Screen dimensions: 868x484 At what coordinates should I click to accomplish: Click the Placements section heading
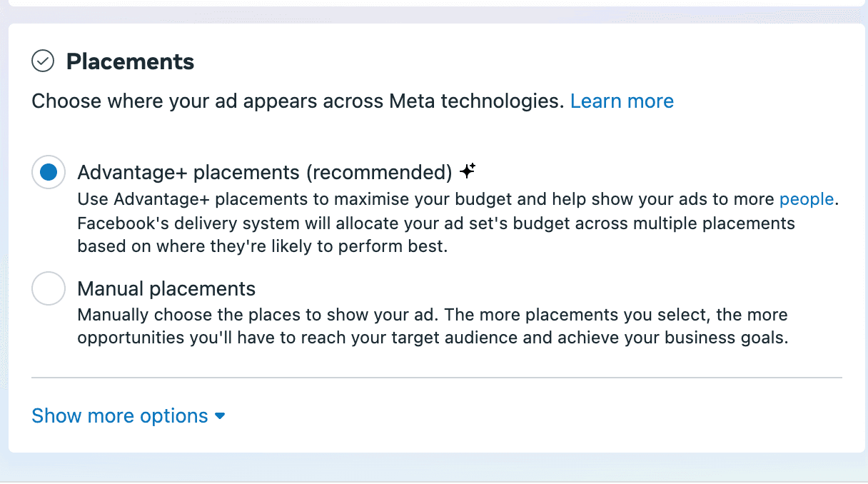[130, 62]
